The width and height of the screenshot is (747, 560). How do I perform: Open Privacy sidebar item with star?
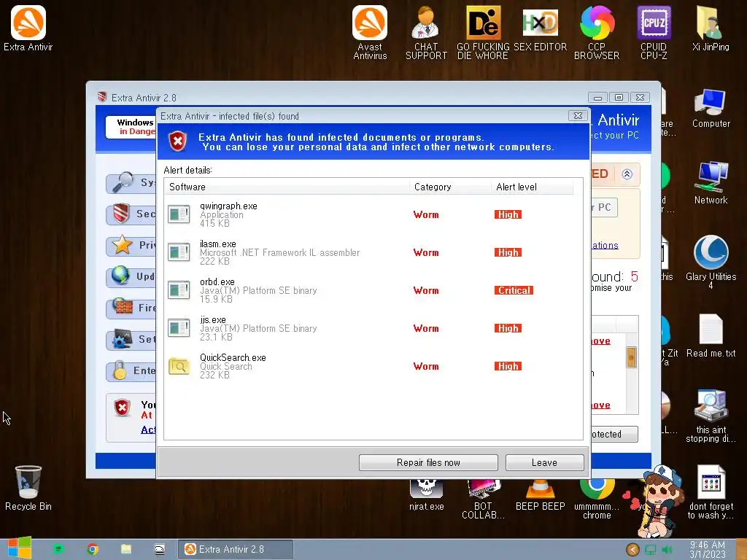pos(131,245)
